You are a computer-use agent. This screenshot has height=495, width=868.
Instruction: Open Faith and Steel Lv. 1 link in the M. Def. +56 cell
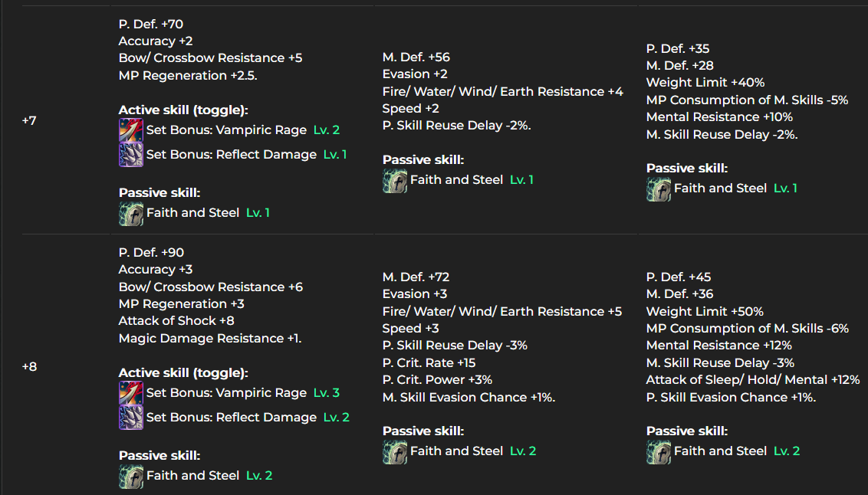pos(456,180)
